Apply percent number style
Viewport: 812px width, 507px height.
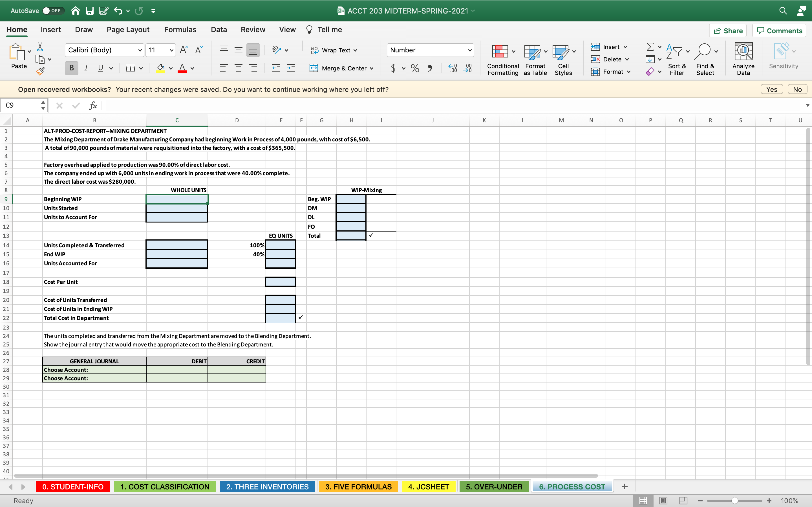click(415, 68)
